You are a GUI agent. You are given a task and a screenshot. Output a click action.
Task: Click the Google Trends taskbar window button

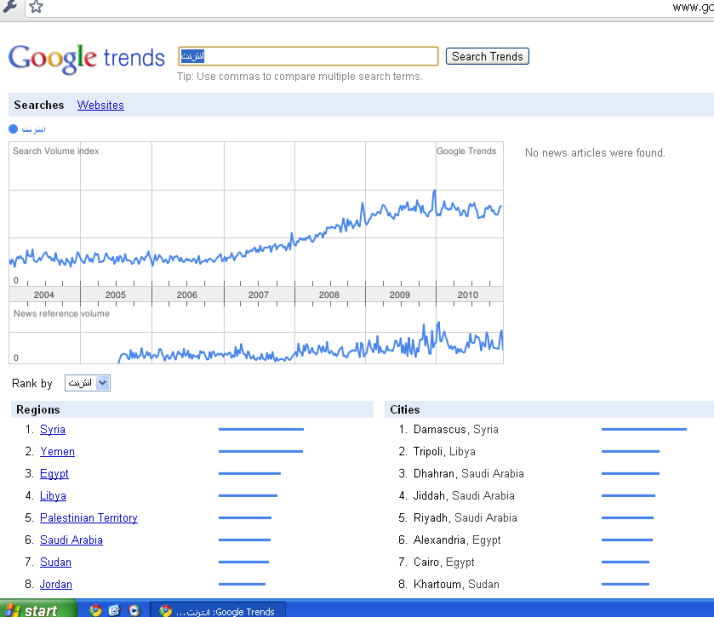pos(218,610)
